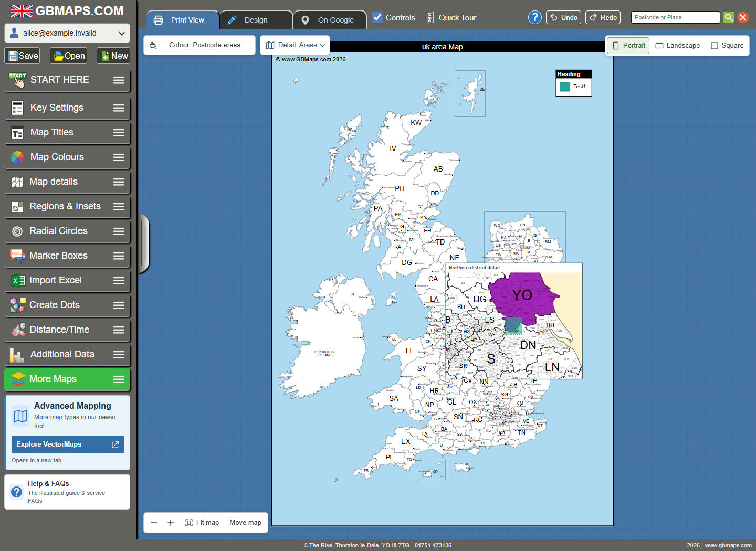756x551 pixels.
Task: Open the Import Excel menu section
Action: click(67, 281)
